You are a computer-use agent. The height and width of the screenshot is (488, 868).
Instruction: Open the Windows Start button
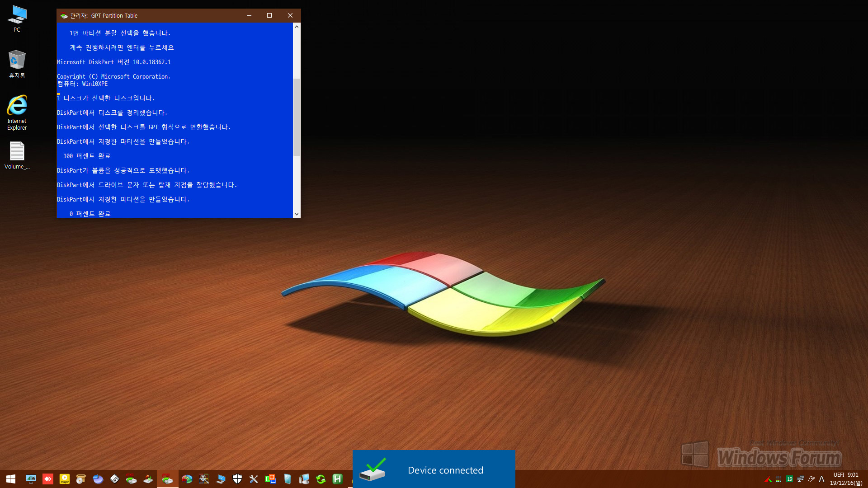coord(11,479)
